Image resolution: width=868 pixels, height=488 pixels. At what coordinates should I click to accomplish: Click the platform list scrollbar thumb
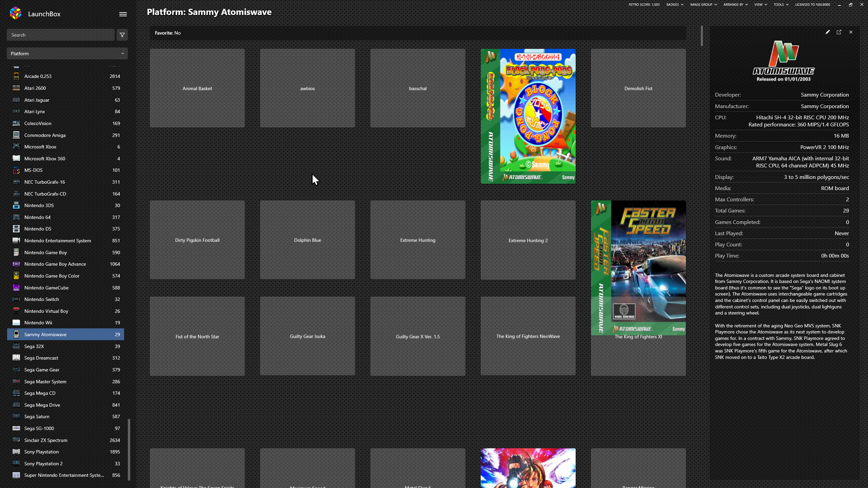(x=129, y=450)
